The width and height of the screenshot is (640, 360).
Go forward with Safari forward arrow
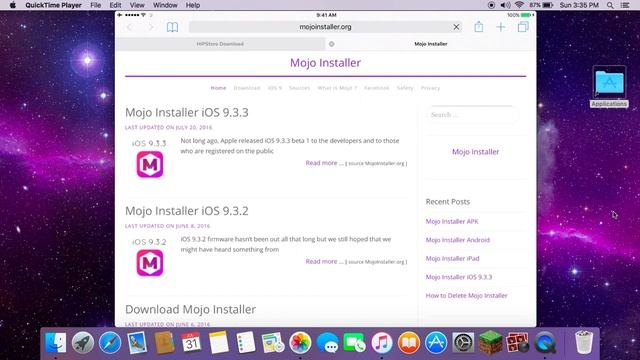click(x=151, y=27)
